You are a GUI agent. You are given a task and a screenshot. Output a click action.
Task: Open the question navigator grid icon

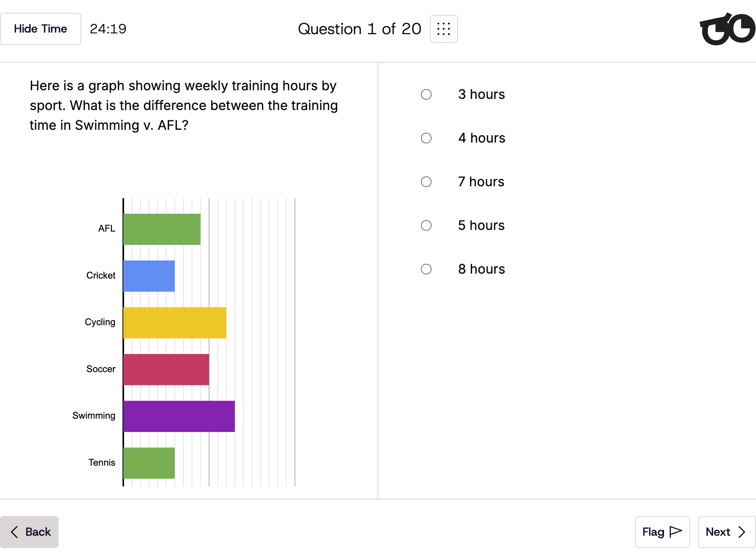444,29
